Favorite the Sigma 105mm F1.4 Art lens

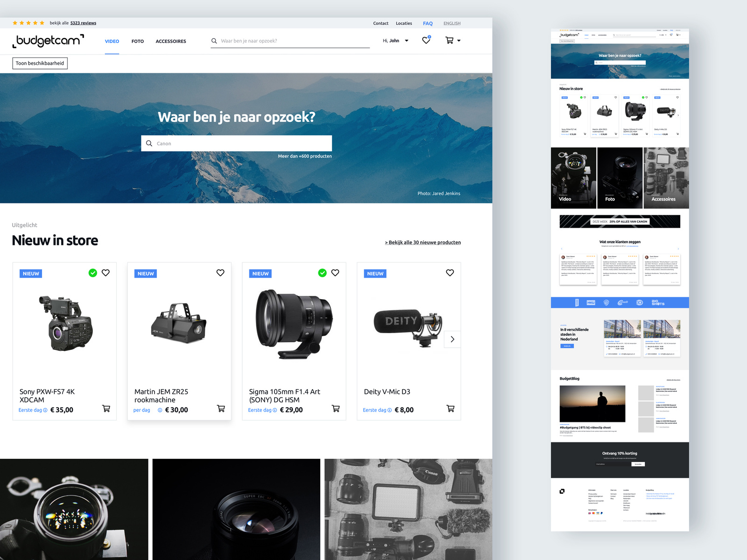tap(335, 273)
